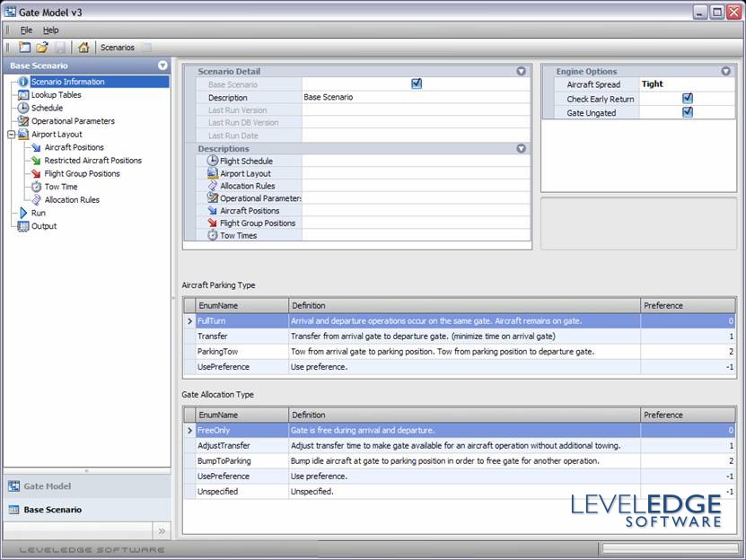
Task: Click the New scenario toolbar icon
Action: 24,48
